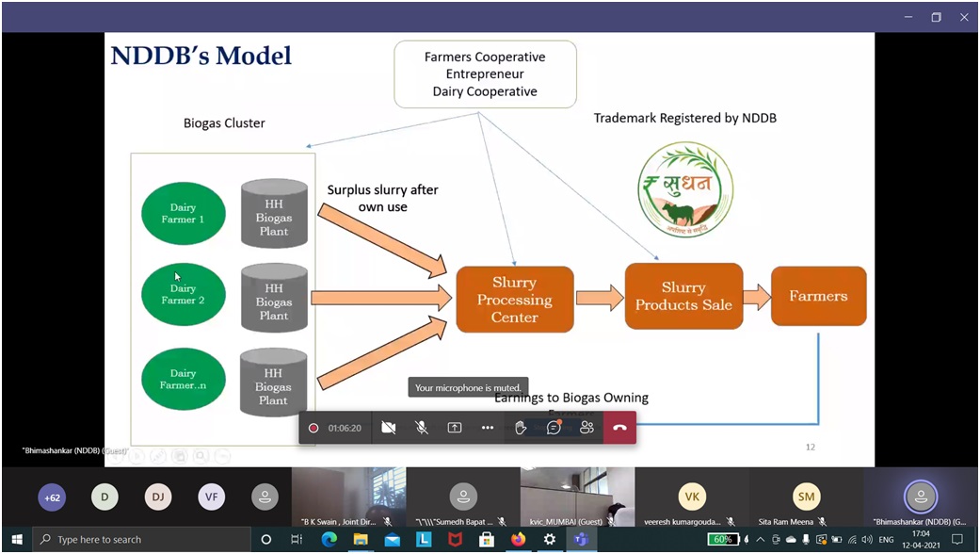
Task: Open File Explorer from the taskbar
Action: pyautogui.click(x=360, y=540)
